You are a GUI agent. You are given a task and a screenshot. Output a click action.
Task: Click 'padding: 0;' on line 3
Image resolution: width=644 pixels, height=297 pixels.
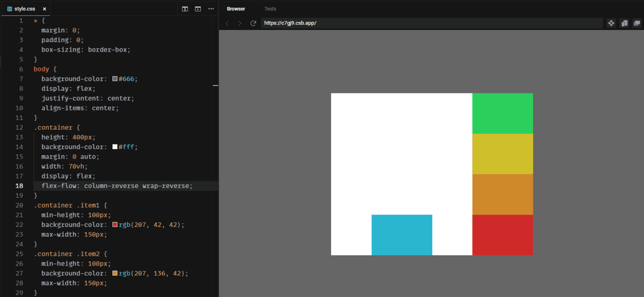click(63, 40)
